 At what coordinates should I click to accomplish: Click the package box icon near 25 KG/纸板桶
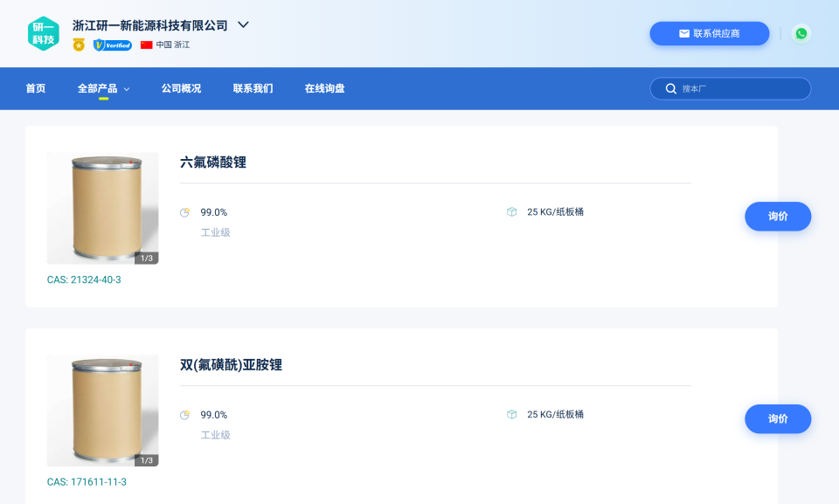(511, 211)
